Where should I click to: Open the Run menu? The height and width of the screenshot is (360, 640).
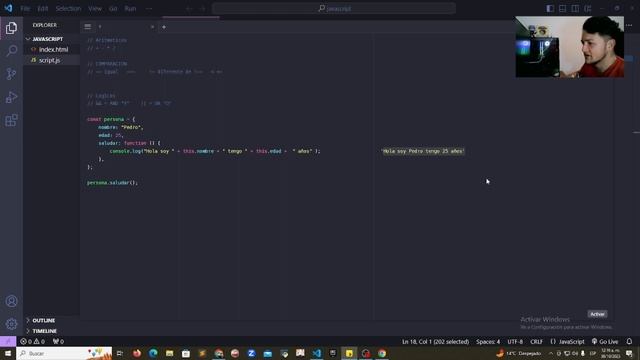[x=130, y=8]
